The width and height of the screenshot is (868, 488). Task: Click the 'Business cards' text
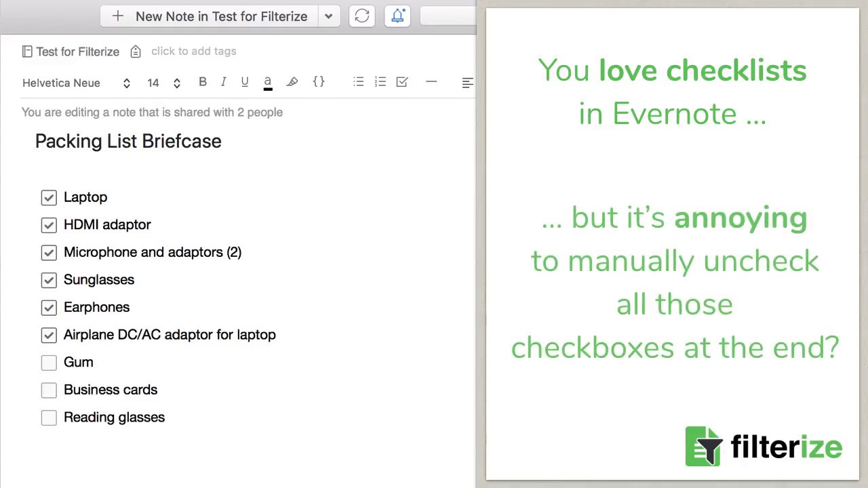click(111, 390)
